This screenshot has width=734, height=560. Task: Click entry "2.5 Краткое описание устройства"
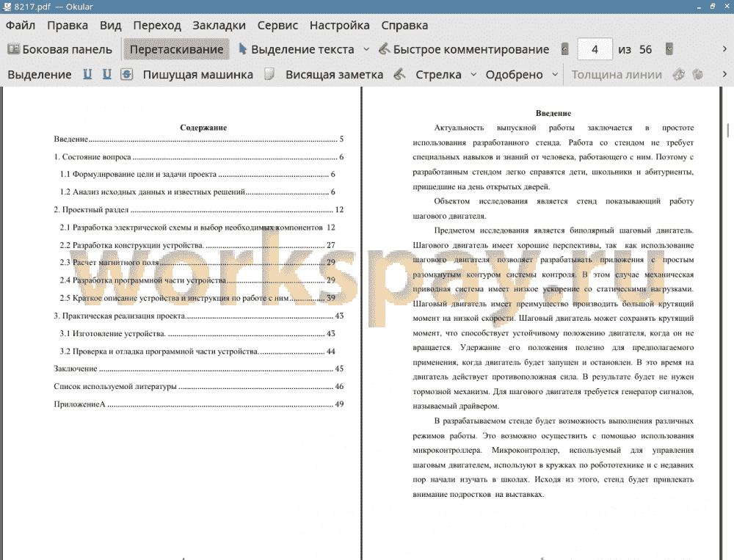[x=197, y=298]
